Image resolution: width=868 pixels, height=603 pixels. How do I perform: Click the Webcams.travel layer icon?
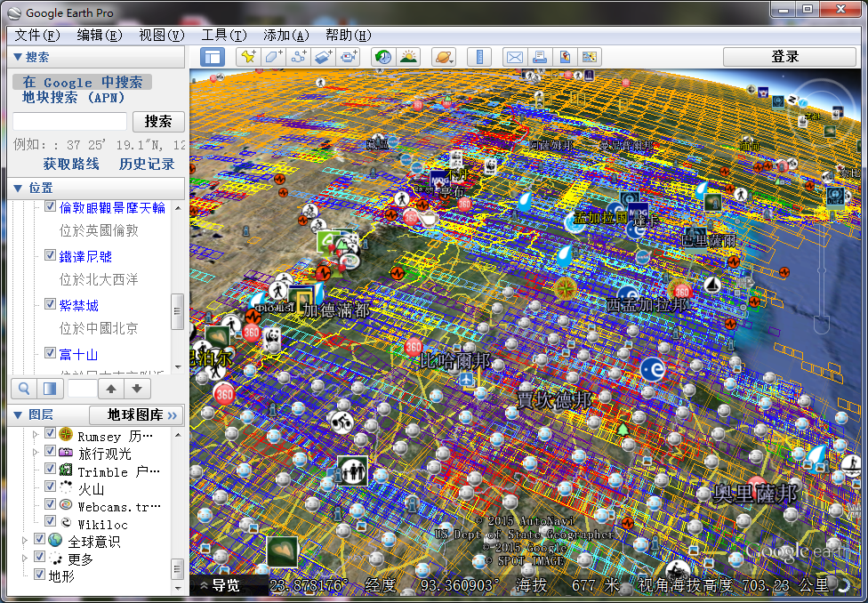click(x=66, y=505)
